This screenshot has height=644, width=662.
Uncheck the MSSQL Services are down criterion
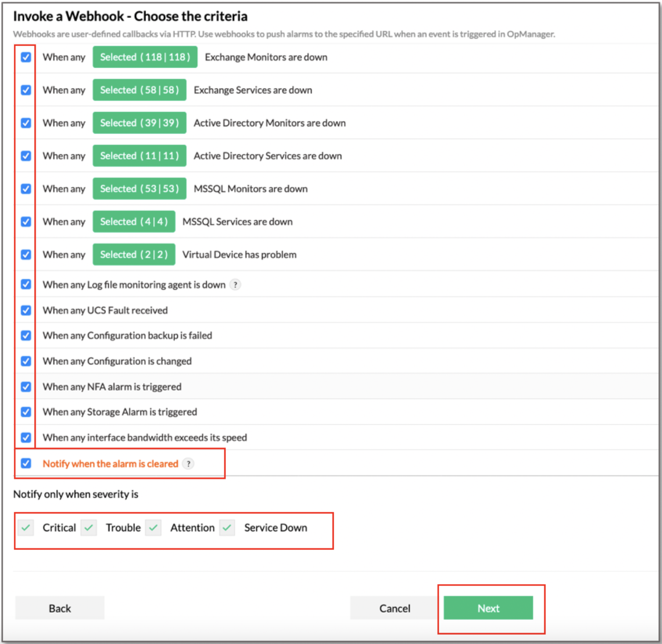click(x=26, y=222)
